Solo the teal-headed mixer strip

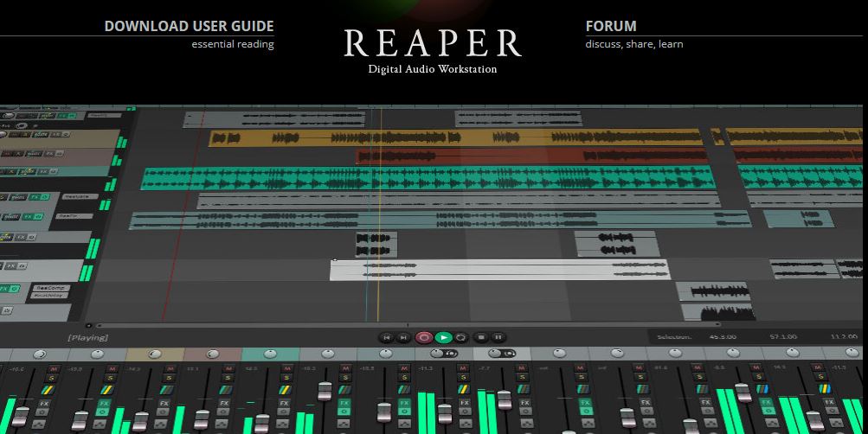[286, 378]
